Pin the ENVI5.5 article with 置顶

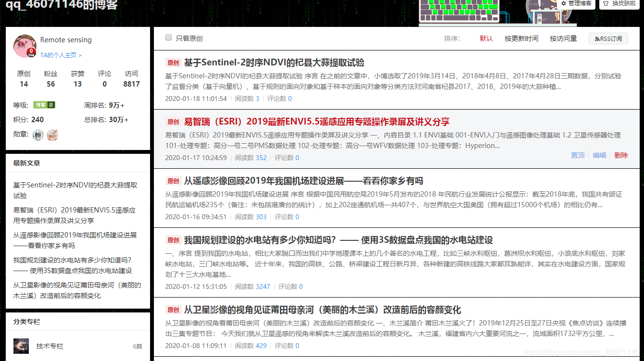[x=578, y=155]
